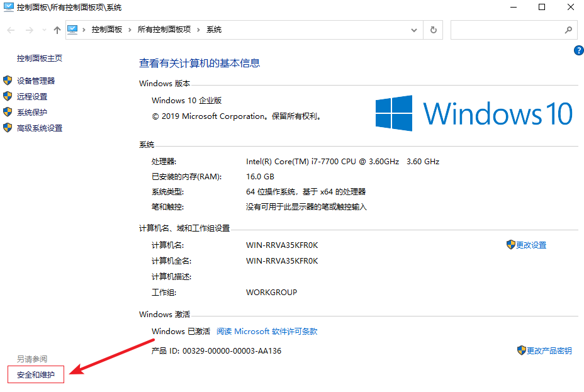This screenshot has height=392, width=584.
Task: Click inside the Control Panel search field
Action: pos(505,30)
